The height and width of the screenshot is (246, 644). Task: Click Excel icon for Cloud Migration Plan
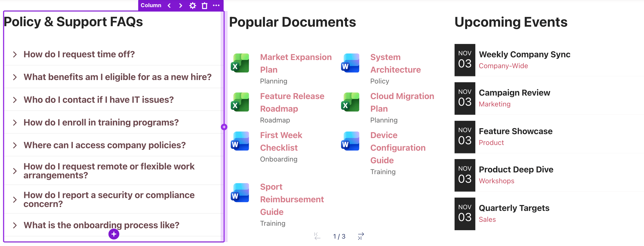click(350, 102)
